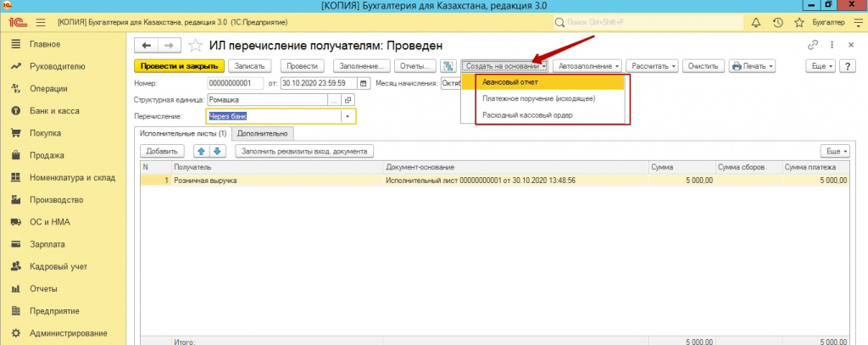868x345 pixels.
Task: Open the three-dot form options menu
Action: pos(832,45)
